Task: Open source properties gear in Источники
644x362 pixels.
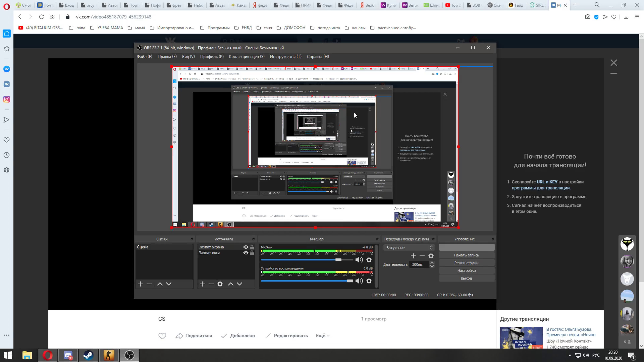Action: pos(220,284)
